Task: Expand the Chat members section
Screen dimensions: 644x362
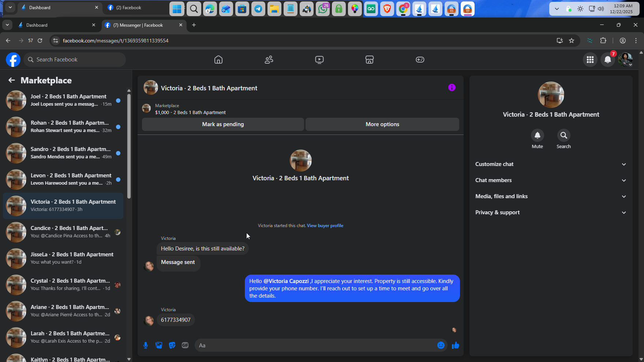Action: pos(551,180)
